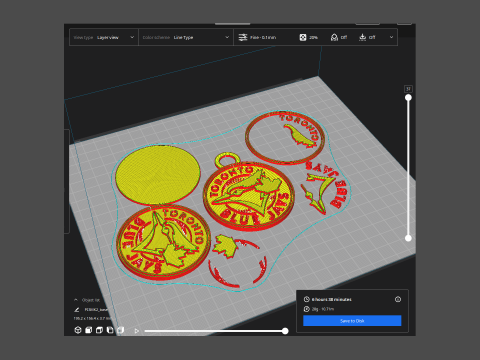Open the print info details icon
The image size is (480, 360).
point(398,299)
